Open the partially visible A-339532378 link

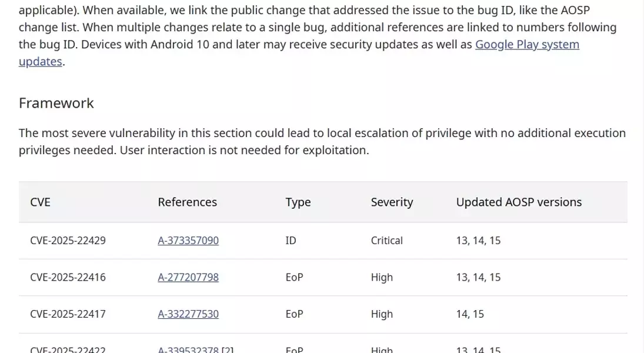(x=188, y=349)
